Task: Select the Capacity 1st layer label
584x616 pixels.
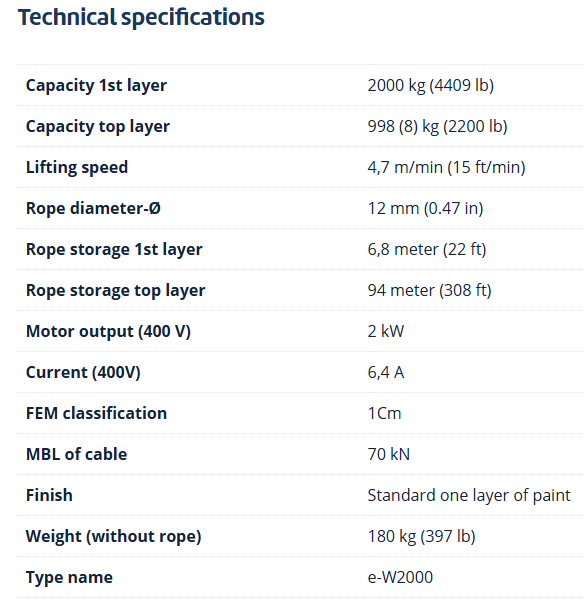Action: (96, 86)
